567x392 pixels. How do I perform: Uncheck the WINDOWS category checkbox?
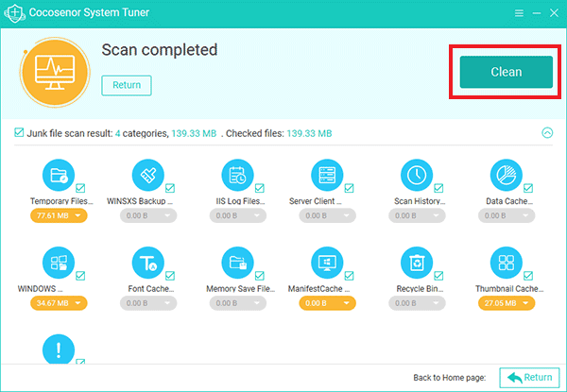coord(80,276)
